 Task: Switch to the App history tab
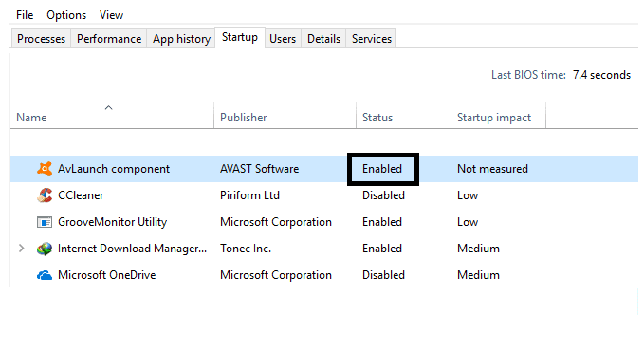181,39
